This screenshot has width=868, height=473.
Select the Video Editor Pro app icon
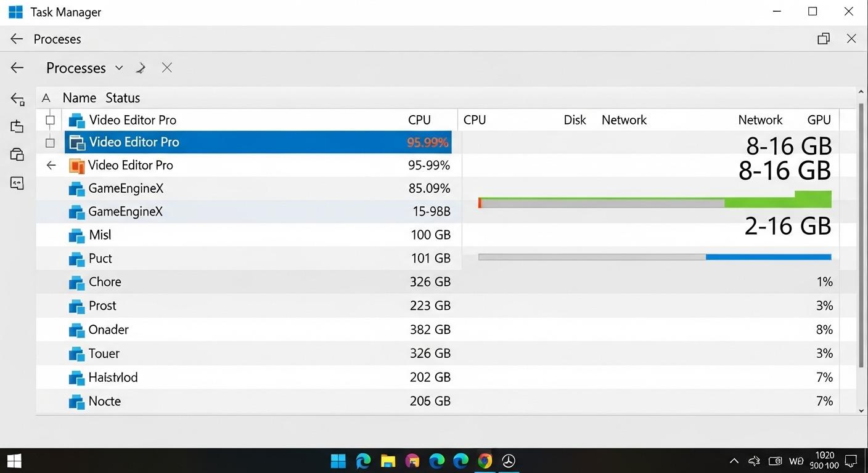[76, 119]
